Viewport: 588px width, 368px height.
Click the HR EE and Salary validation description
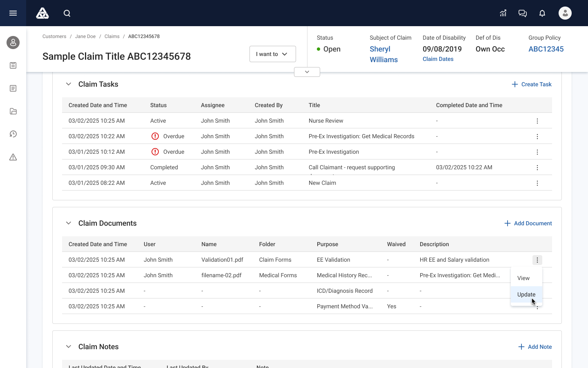tap(454, 260)
